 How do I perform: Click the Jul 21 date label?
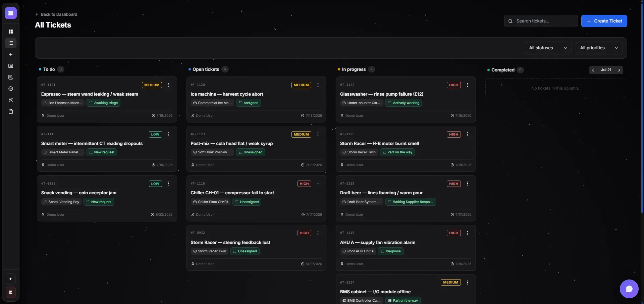pos(606,70)
